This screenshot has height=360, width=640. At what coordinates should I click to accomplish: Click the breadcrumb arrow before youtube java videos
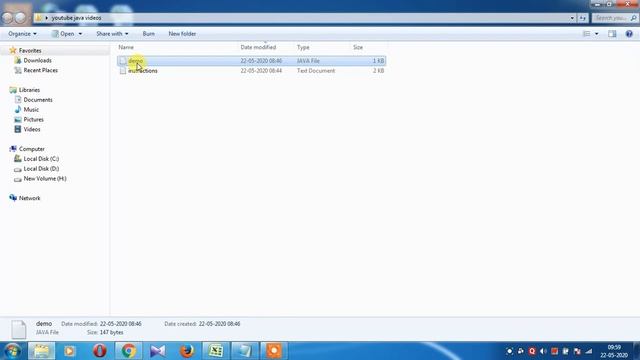pyautogui.click(x=47, y=18)
